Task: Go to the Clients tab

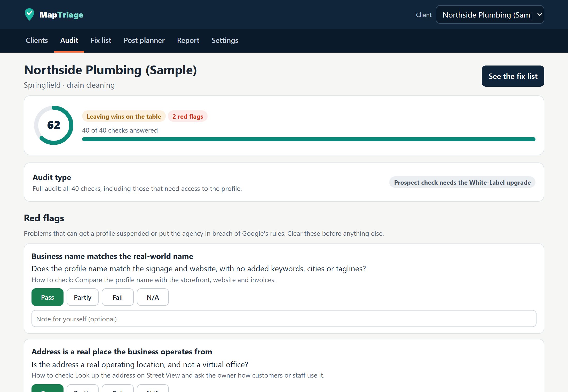Action: [37, 40]
